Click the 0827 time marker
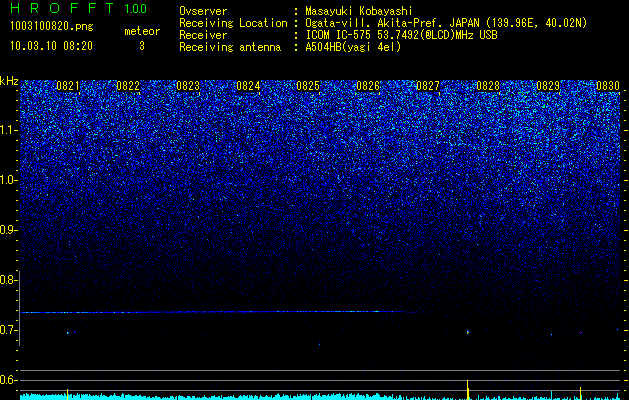This screenshot has height=400, width=629. click(x=428, y=86)
